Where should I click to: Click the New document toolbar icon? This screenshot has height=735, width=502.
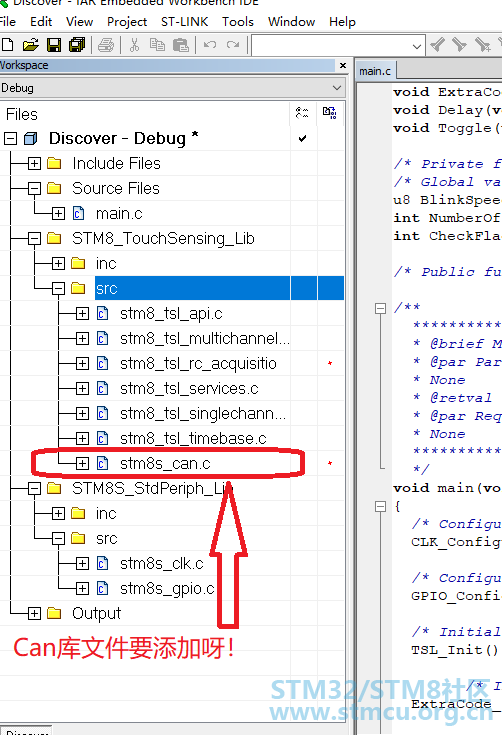tap(7, 45)
